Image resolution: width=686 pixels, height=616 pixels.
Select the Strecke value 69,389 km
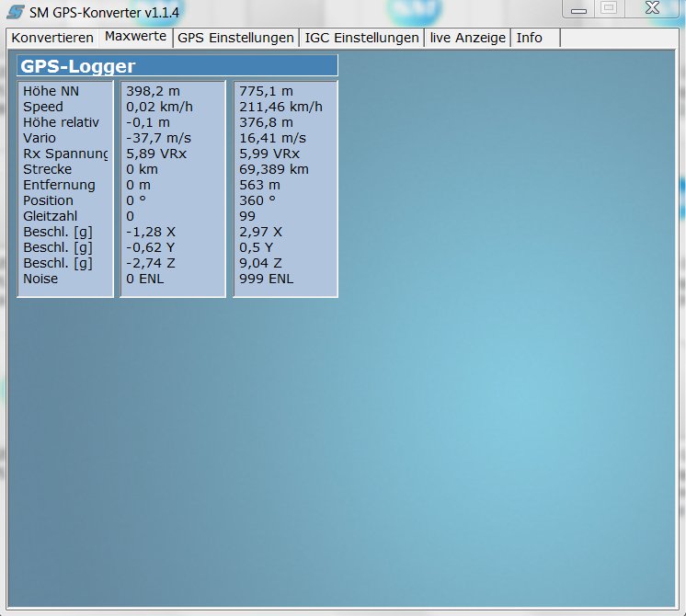(274, 169)
